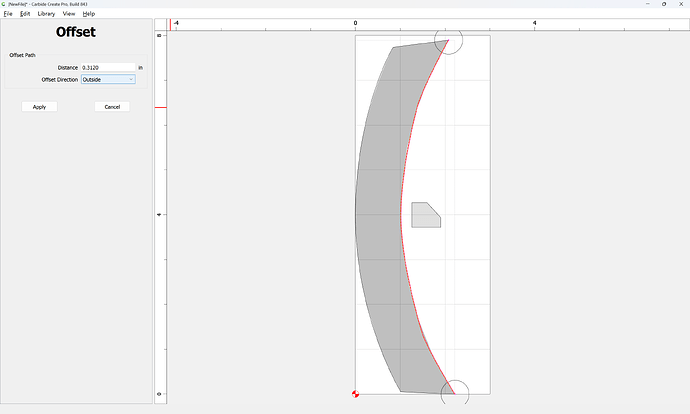Click the Offset Direction dropdown arrow
This screenshot has width=690, height=414.
pyautogui.click(x=131, y=80)
